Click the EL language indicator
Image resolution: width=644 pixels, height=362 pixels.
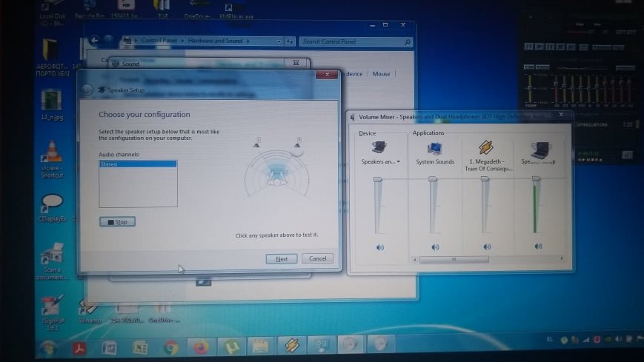tap(550, 340)
